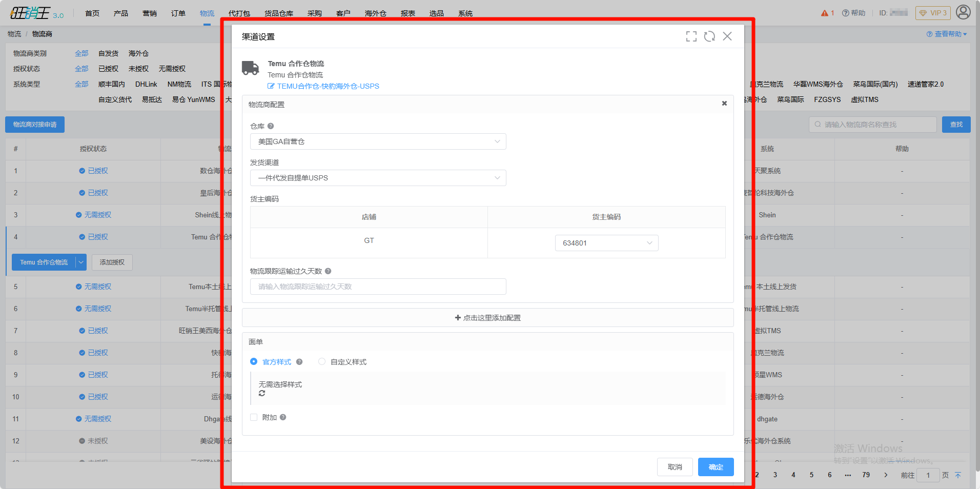
Task: Click 已授权 status in row 1
Action: 93,171
